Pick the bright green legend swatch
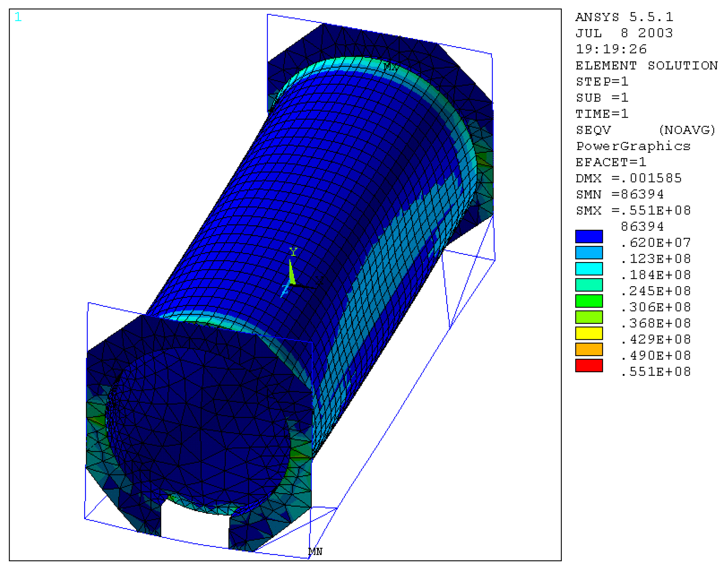The width and height of the screenshot is (728, 570). (x=589, y=301)
